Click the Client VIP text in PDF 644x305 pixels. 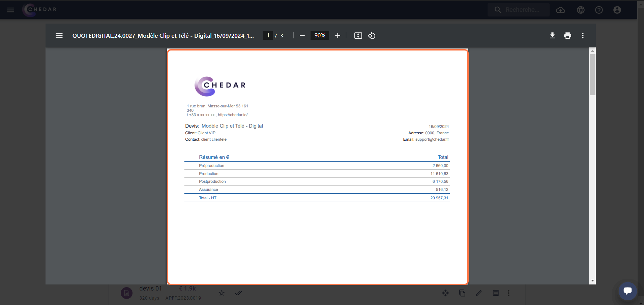pyautogui.click(x=206, y=133)
